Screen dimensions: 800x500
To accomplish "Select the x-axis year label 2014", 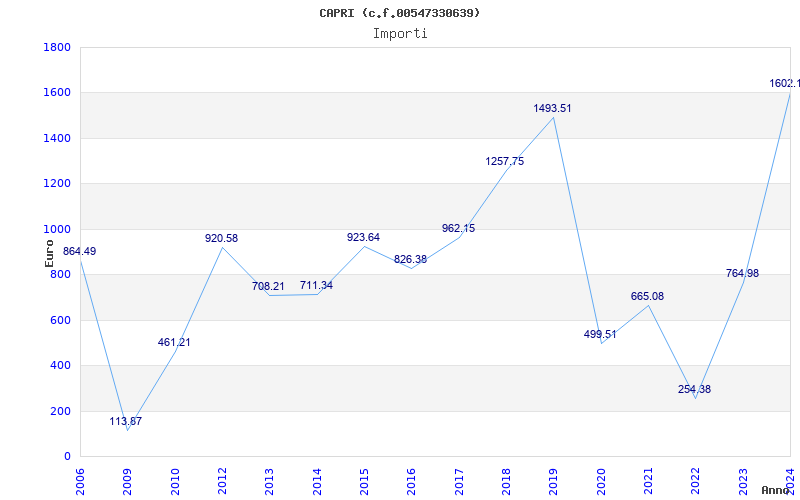I will pos(317,482).
